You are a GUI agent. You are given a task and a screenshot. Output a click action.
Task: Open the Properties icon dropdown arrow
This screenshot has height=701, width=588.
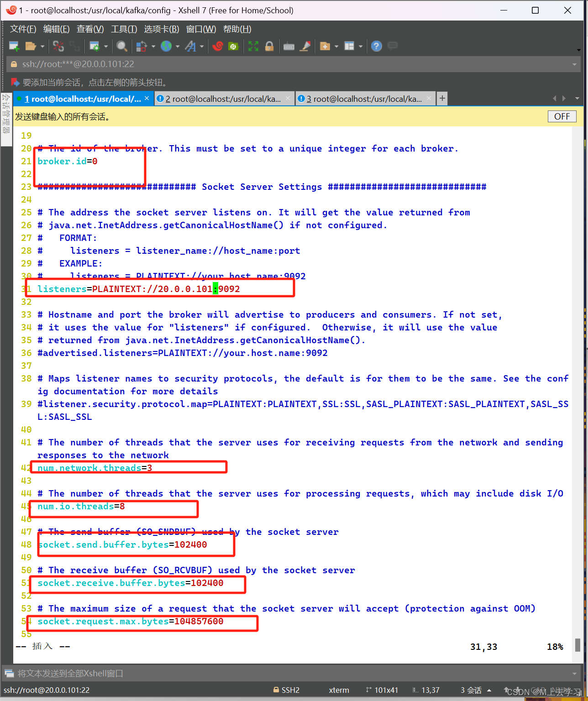[106, 46]
